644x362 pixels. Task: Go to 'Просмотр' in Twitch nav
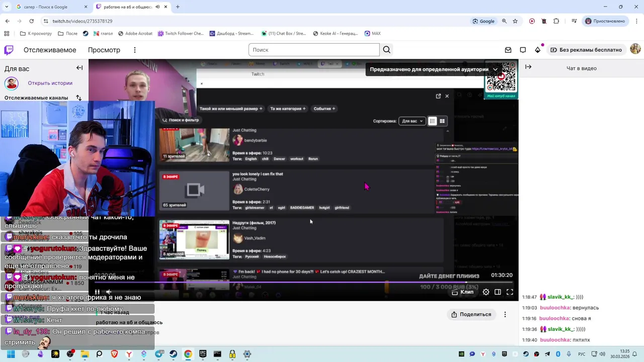(104, 50)
